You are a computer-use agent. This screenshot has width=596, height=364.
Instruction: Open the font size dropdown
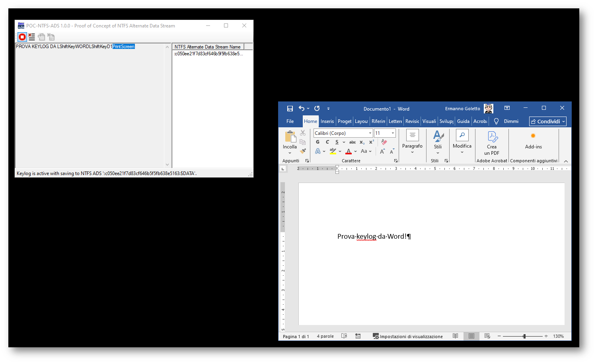coord(393,133)
